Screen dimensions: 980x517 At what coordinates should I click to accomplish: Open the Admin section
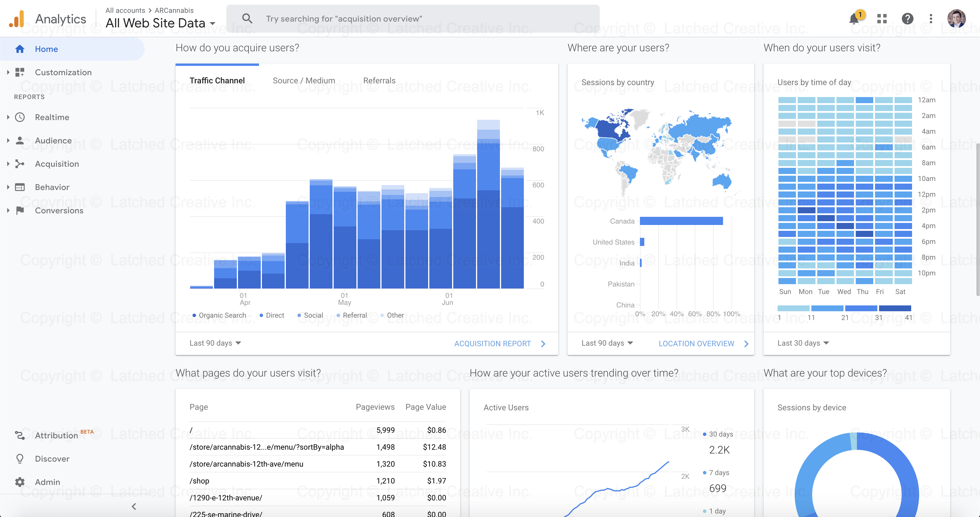coord(48,482)
